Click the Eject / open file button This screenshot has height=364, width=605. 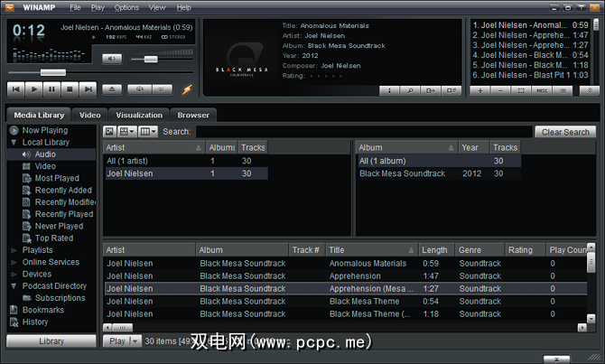click(112, 89)
